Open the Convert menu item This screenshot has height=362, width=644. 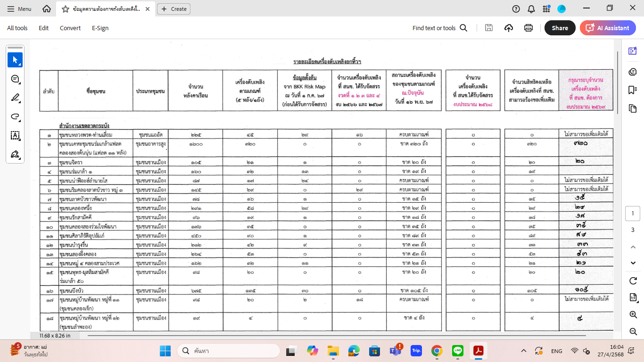pyautogui.click(x=70, y=28)
